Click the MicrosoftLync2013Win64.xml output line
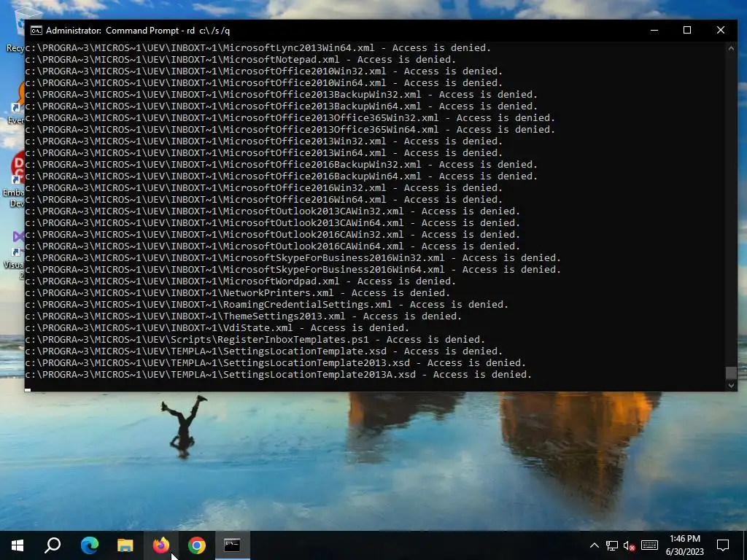The height and width of the screenshot is (560, 747). [x=258, y=47]
